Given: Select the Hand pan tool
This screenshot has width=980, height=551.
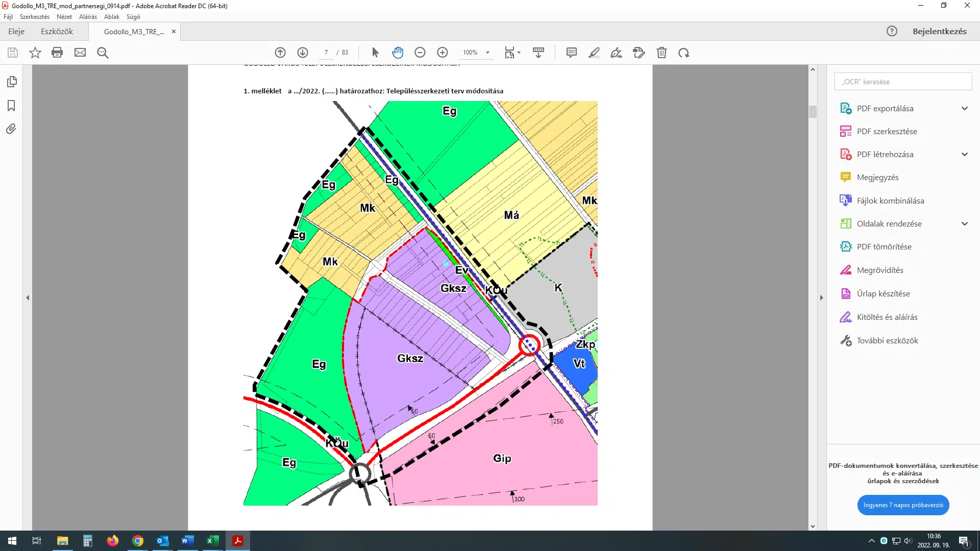Looking at the screenshot, I should click(x=398, y=53).
